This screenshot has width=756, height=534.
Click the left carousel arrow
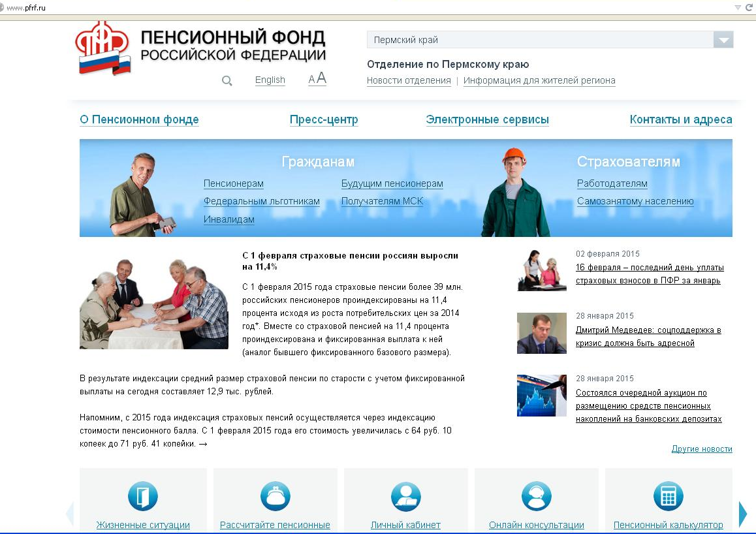point(70,513)
